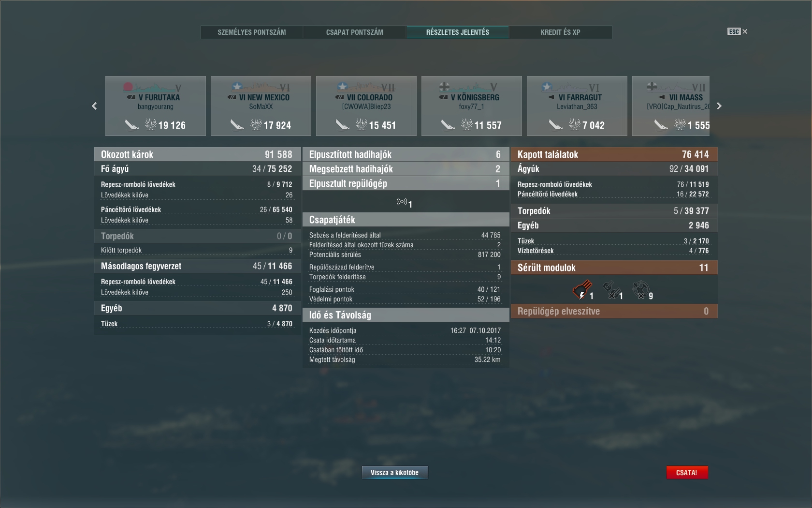Select the V Furutaka ship card

[156, 106]
